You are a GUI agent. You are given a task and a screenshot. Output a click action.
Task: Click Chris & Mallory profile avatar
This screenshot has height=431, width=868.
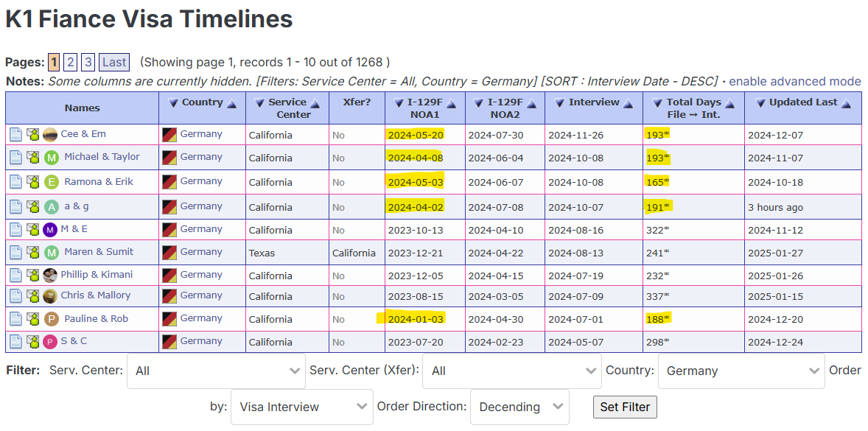(x=50, y=296)
